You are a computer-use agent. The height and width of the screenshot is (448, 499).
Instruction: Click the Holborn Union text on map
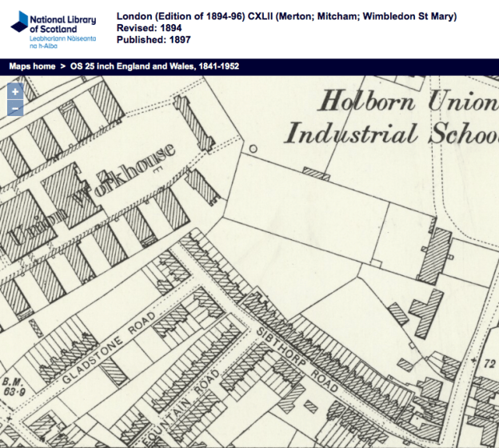click(x=408, y=102)
